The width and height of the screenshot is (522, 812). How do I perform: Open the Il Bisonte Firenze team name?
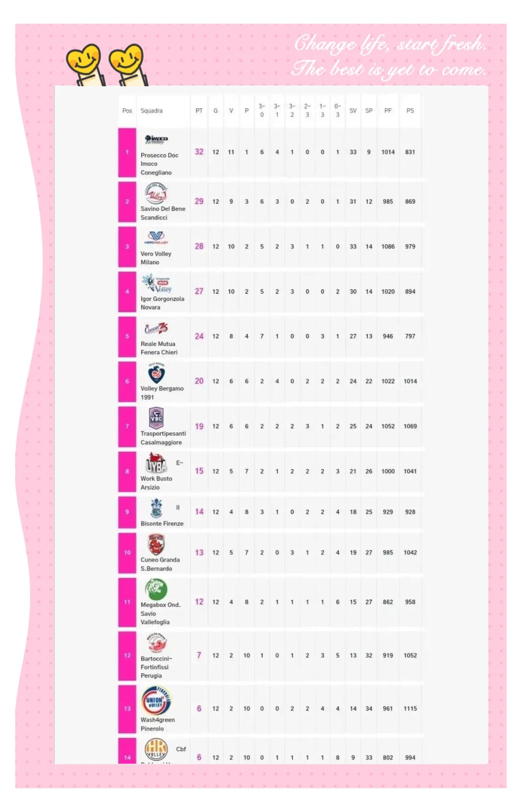pos(162,523)
